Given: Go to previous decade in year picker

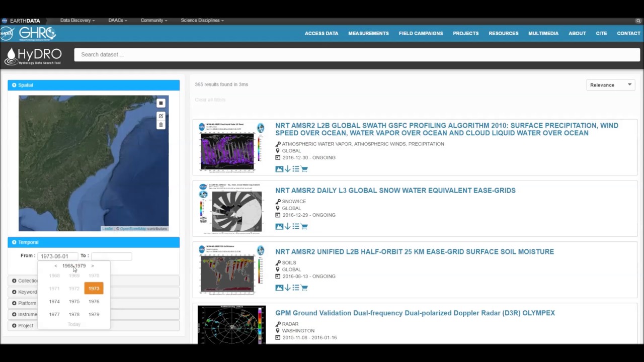Looking at the screenshot, I should coord(56,266).
